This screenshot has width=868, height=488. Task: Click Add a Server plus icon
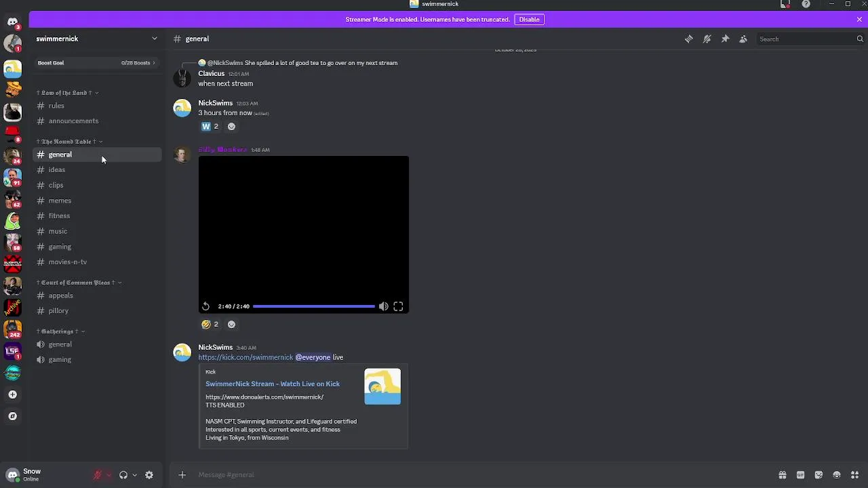tap(12, 394)
